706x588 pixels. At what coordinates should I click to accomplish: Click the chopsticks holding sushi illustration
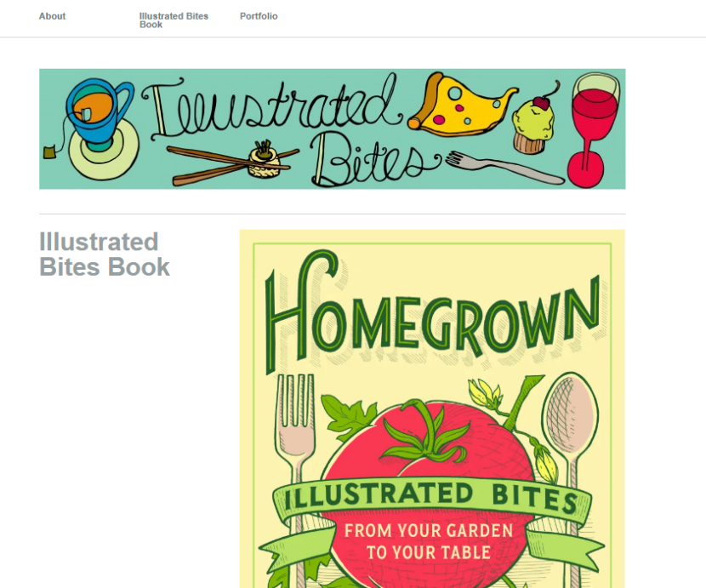click(x=232, y=164)
